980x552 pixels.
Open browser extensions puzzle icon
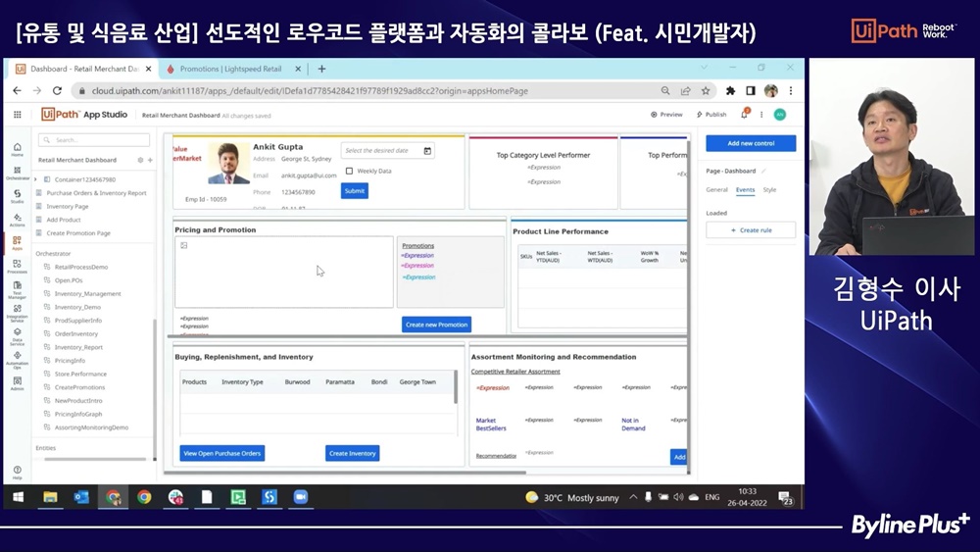730,90
